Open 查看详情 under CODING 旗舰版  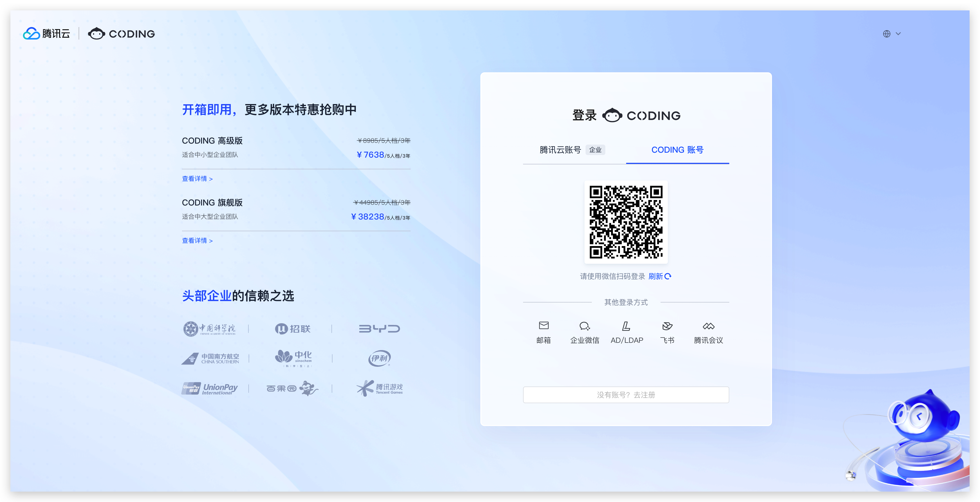197,241
